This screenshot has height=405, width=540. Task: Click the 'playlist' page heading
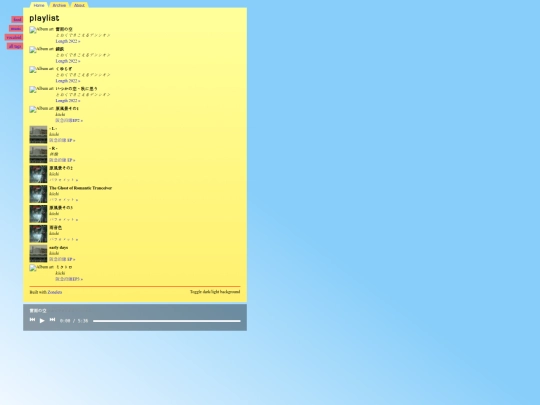(x=44, y=18)
